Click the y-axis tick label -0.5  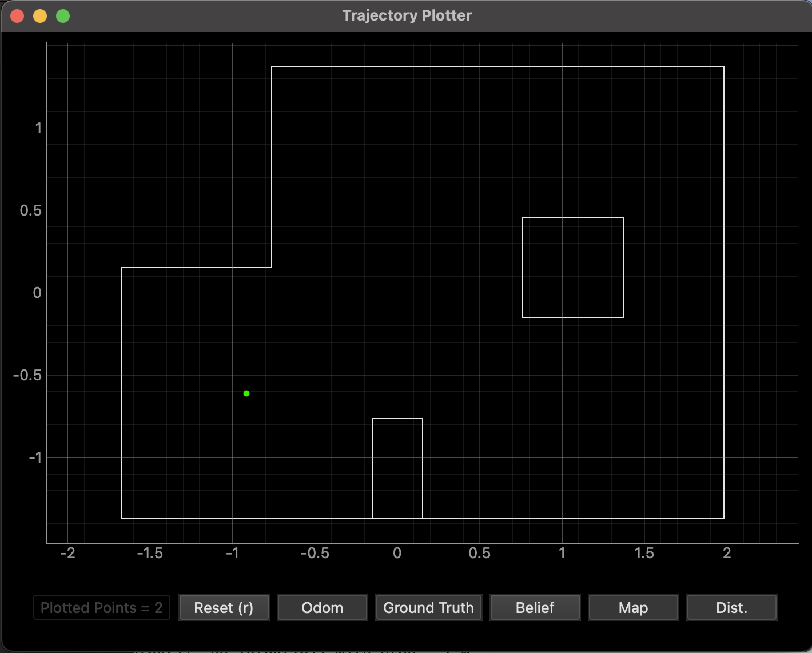28,375
